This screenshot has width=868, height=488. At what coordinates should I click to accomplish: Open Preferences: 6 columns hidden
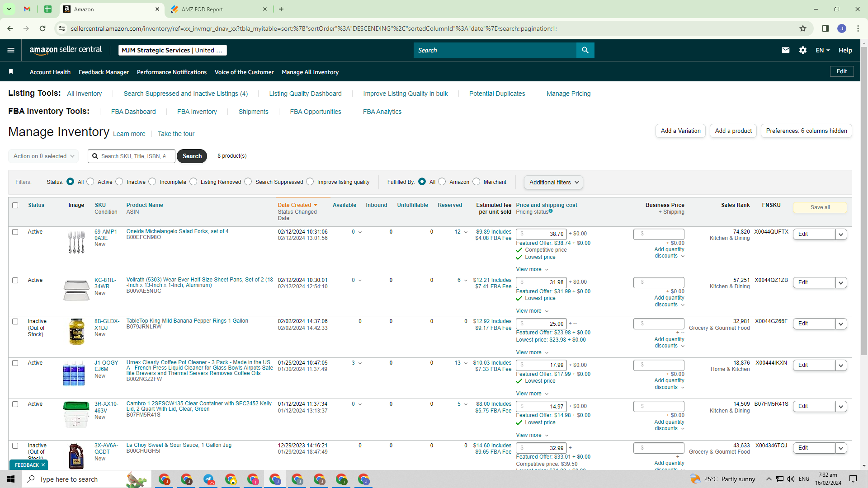807,131
